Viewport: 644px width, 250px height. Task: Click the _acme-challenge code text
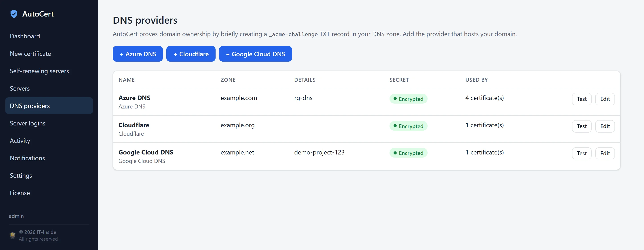[x=293, y=34]
